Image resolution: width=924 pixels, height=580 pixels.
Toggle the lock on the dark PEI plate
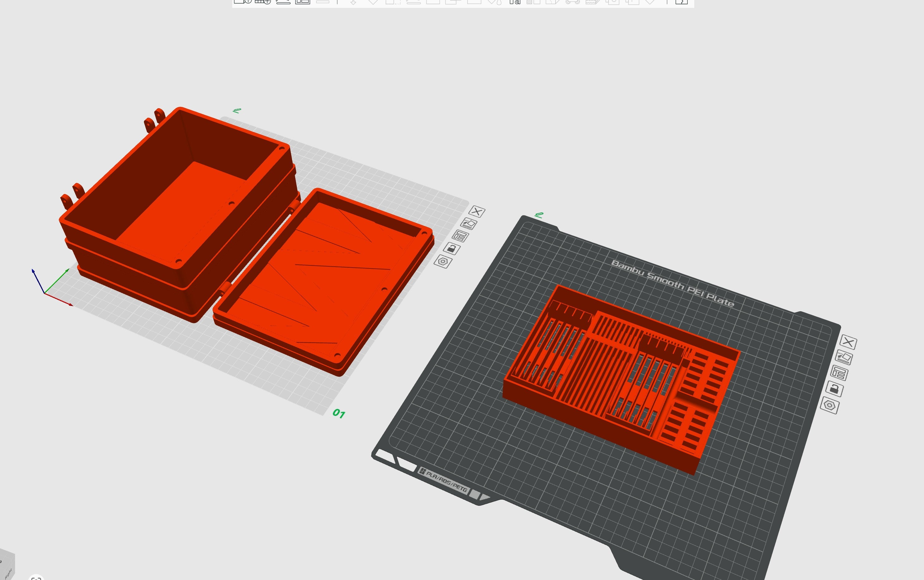click(834, 389)
